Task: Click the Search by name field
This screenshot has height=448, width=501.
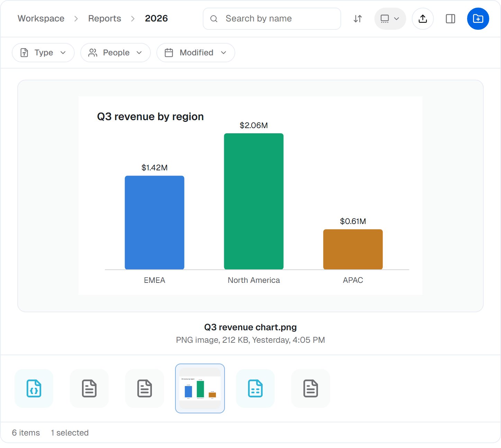Action: pos(272,19)
